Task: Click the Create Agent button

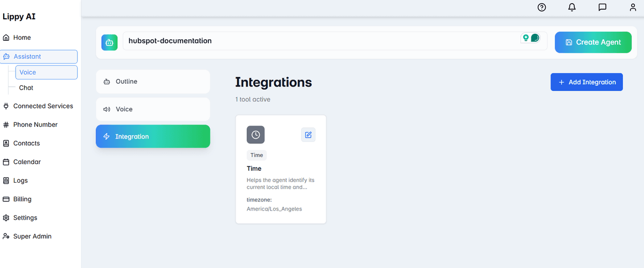Action: [x=593, y=42]
